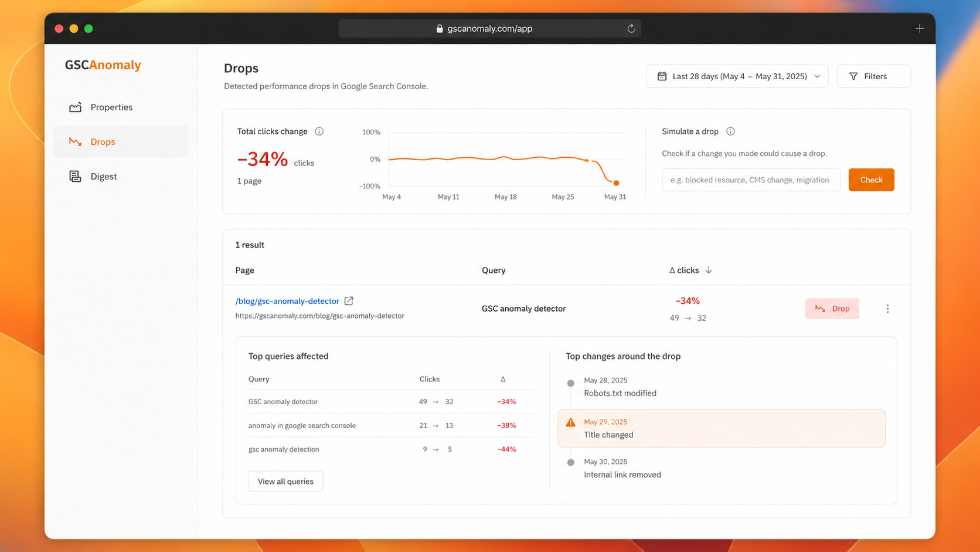Image resolution: width=980 pixels, height=552 pixels.
Task: Click the Page column header
Action: tap(245, 270)
